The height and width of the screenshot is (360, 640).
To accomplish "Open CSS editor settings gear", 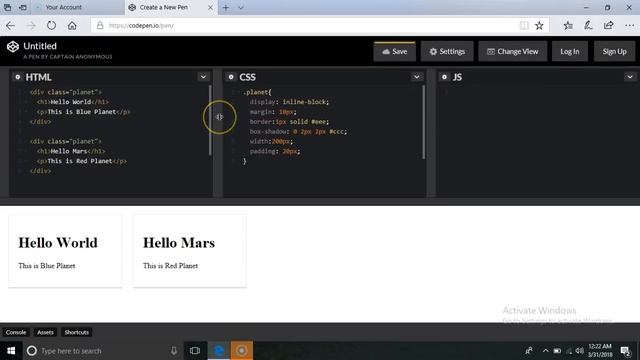I will [x=231, y=77].
